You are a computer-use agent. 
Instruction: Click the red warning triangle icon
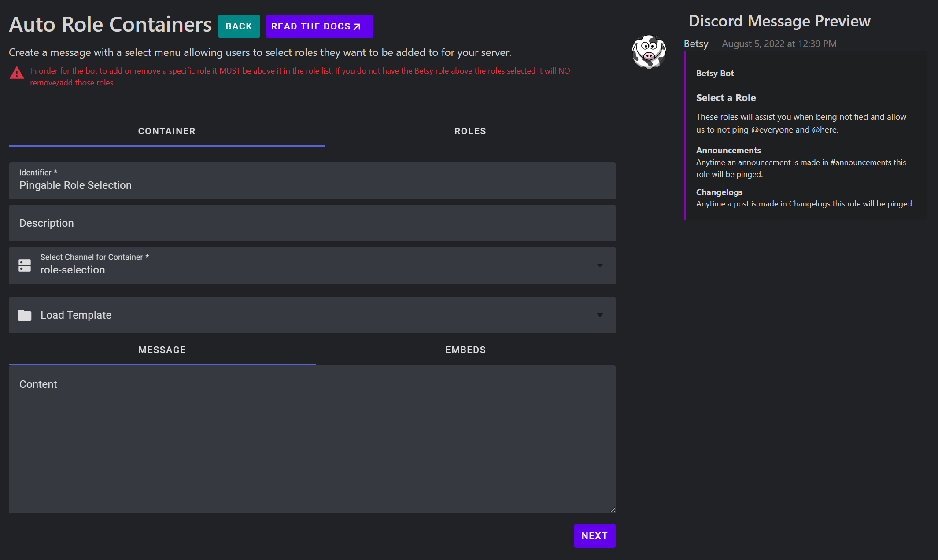coord(17,73)
